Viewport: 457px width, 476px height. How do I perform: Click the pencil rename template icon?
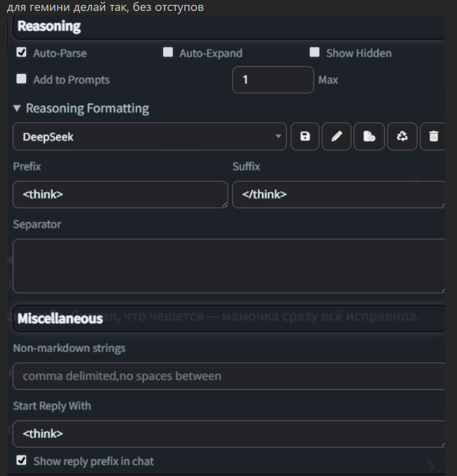point(337,137)
